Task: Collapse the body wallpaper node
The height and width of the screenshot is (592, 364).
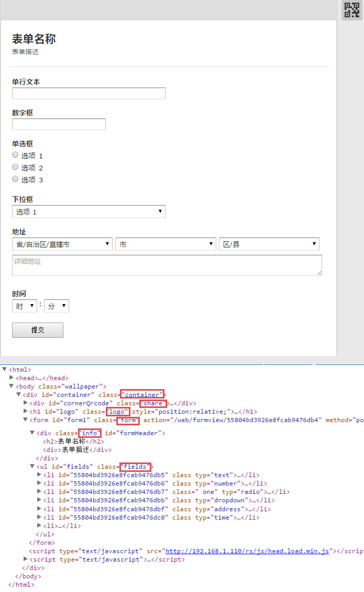Action: click(12, 386)
